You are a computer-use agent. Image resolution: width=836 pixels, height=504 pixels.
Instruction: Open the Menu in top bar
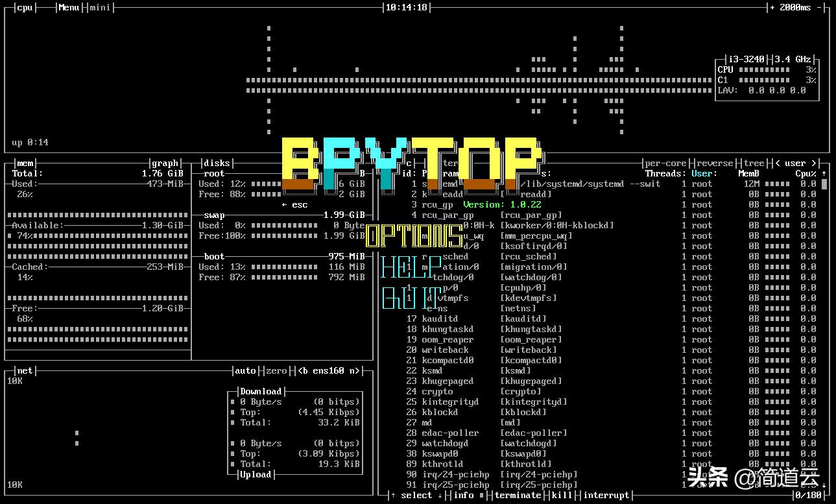point(69,8)
